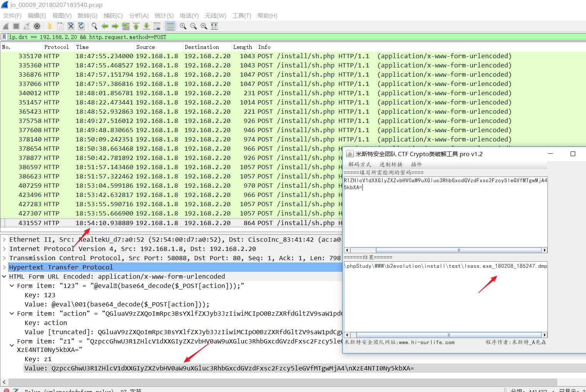Click the CTF Crypto tool window icon
This screenshot has height=392, width=586.
[x=350, y=154]
